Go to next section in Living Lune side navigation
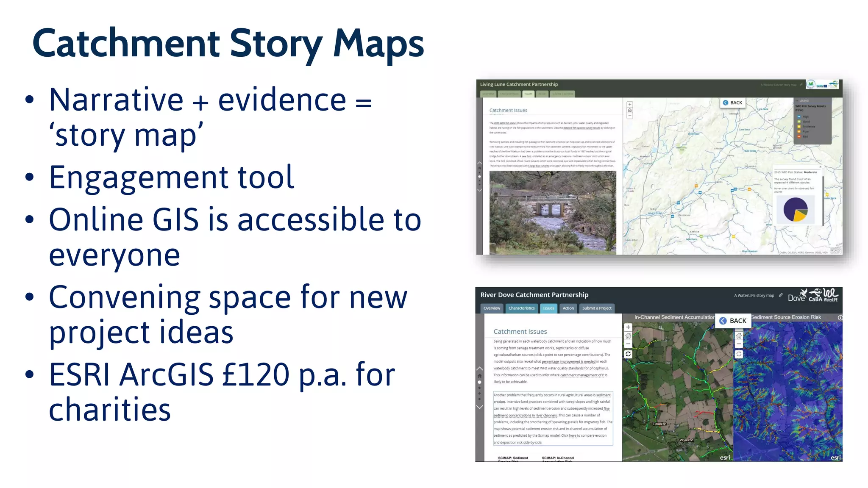The height and width of the screenshot is (488, 868). [x=479, y=190]
